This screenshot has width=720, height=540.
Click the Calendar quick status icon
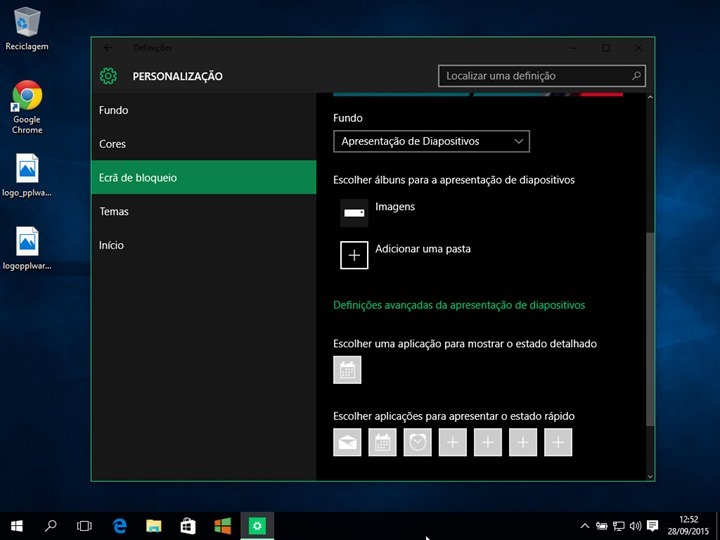pyautogui.click(x=382, y=442)
